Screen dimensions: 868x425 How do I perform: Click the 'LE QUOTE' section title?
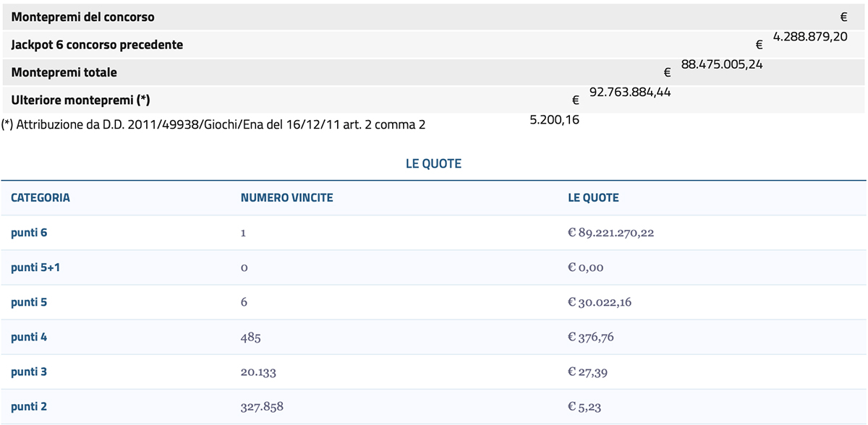(x=433, y=163)
